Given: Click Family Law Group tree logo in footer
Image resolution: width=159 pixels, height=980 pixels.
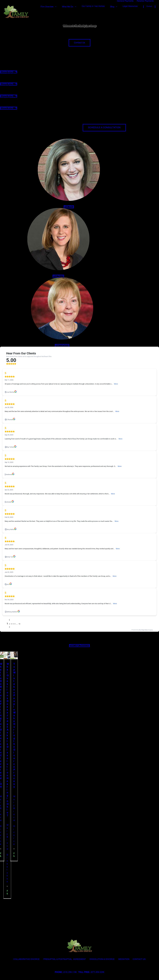Looking at the screenshot, I should [x=79, y=946].
